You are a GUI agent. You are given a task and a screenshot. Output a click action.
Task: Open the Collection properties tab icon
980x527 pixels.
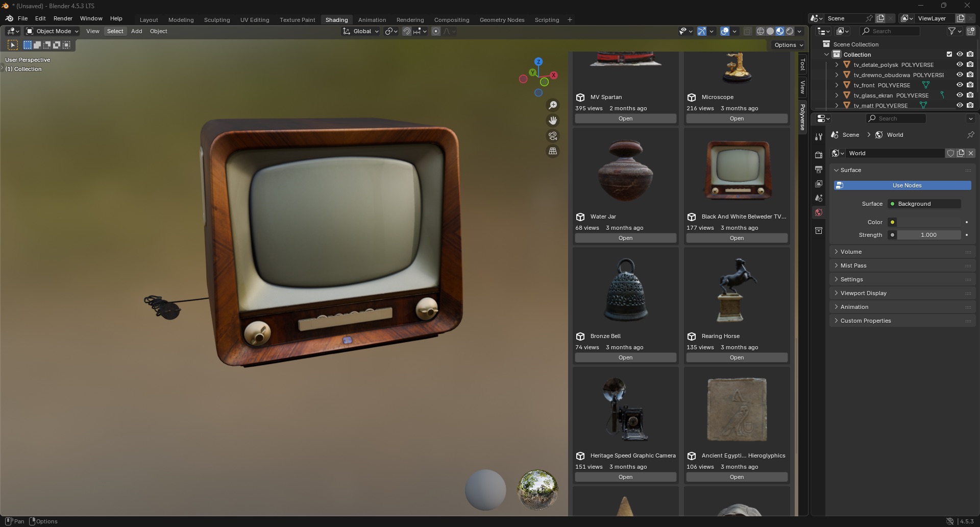(x=819, y=230)
